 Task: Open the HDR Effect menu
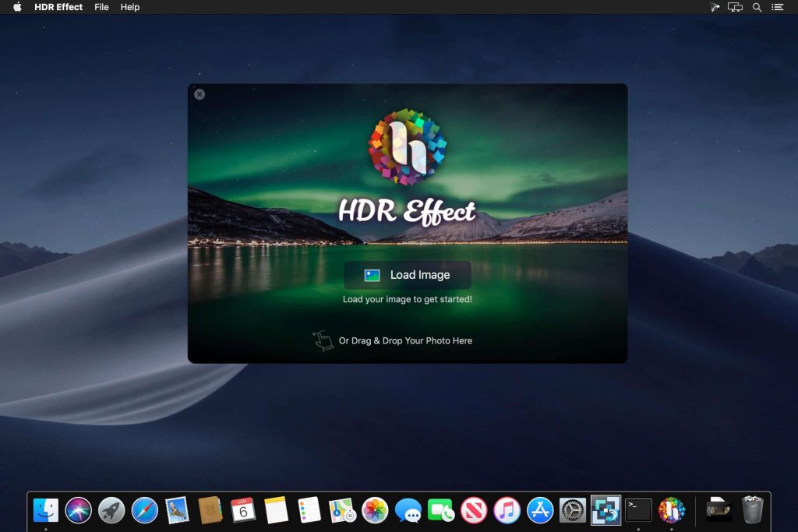pyautogui.click(x=58, y=7)
